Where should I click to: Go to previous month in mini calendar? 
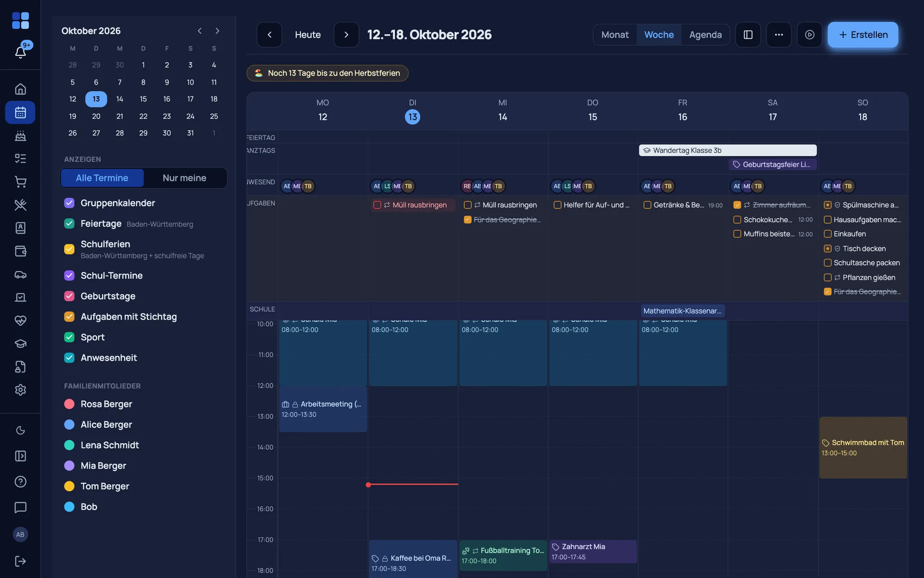click(x=200, y=31)
